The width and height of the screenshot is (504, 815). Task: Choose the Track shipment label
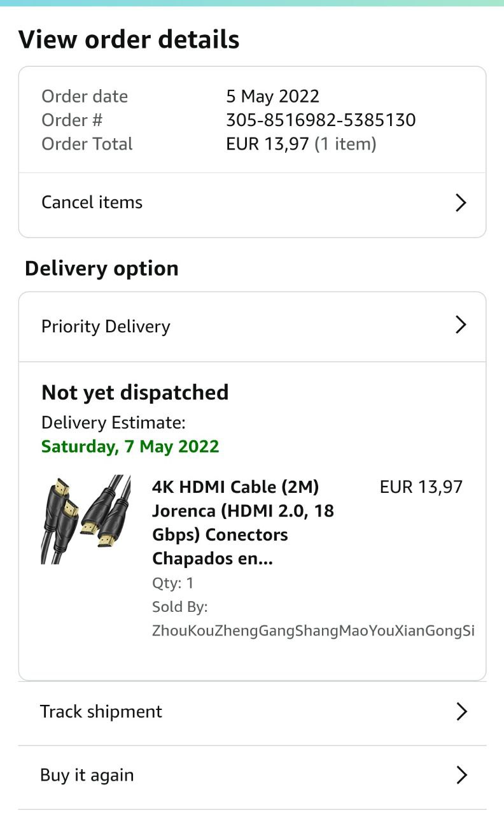101,711
